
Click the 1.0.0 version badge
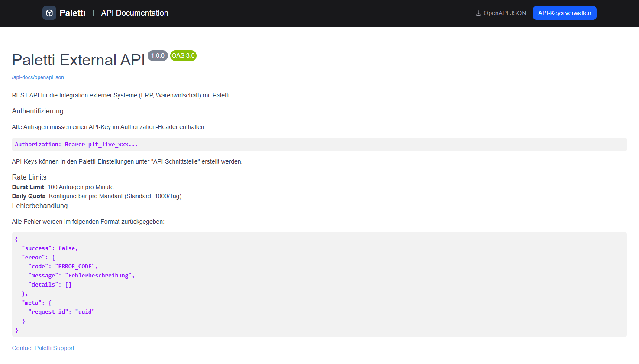tap(158, 55)
